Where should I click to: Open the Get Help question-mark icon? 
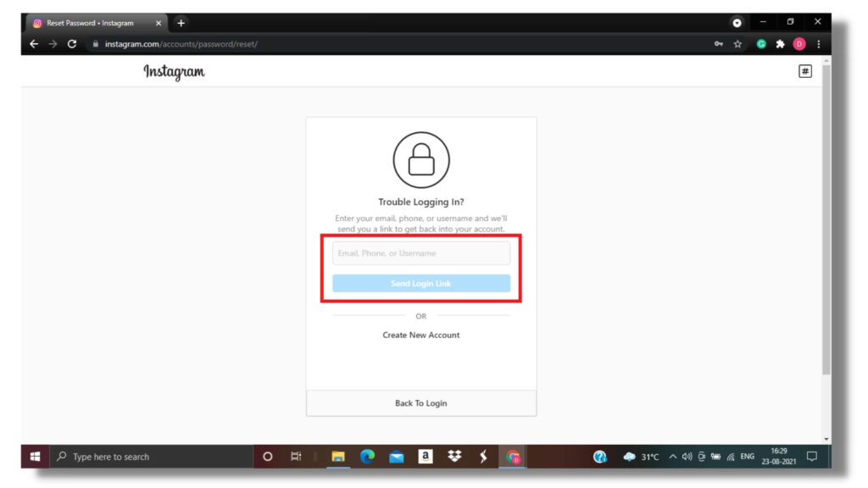point(599,457)
